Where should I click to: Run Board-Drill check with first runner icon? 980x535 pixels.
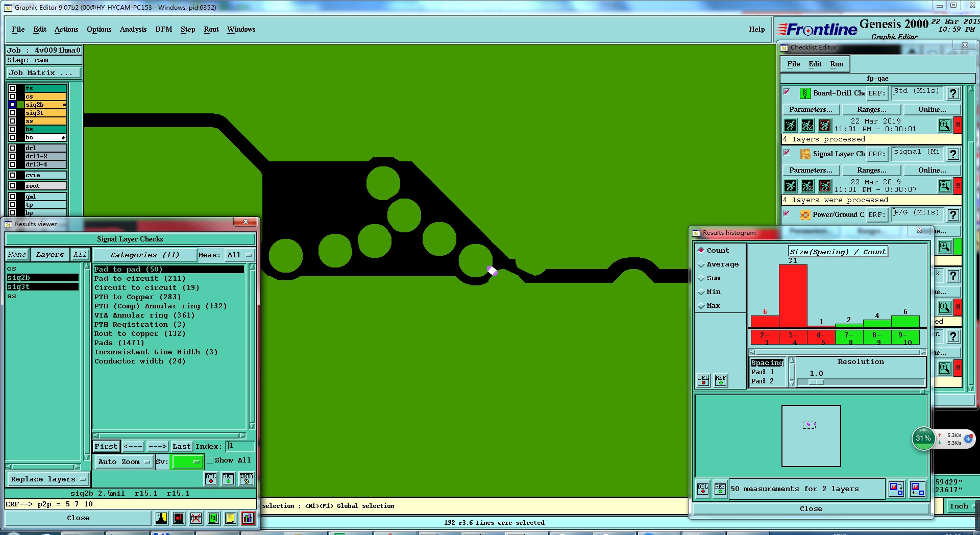tap(790, 125)
